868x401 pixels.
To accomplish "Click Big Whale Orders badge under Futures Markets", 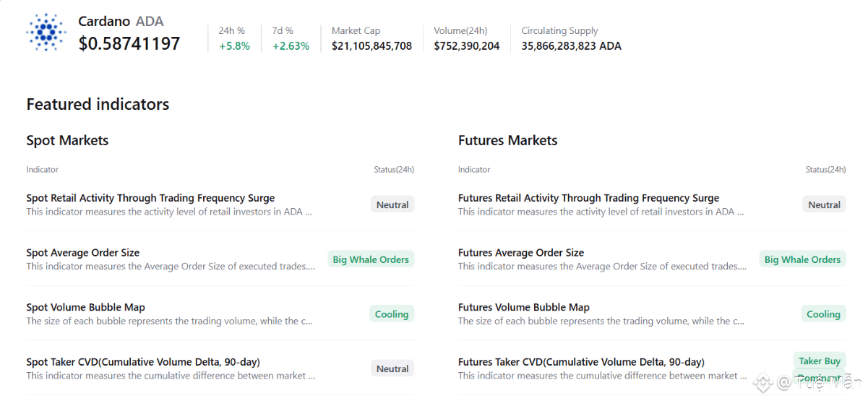I will 802,259.
